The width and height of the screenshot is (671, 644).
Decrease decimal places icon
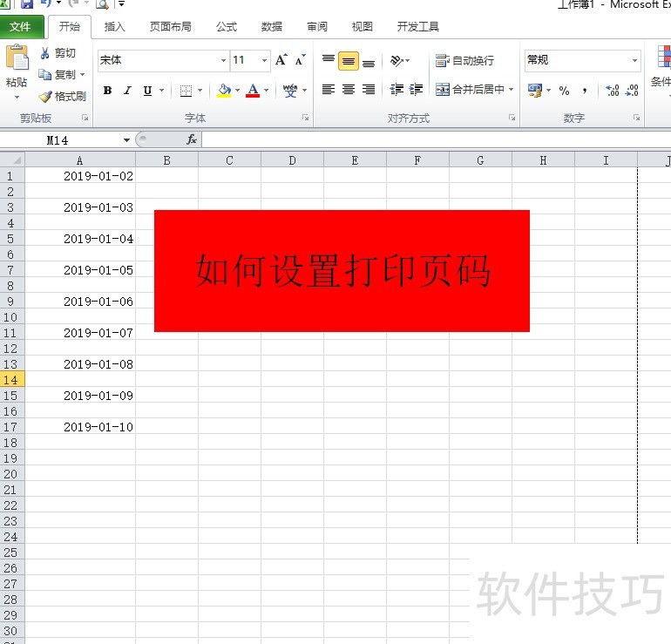[x=632, y=91]
